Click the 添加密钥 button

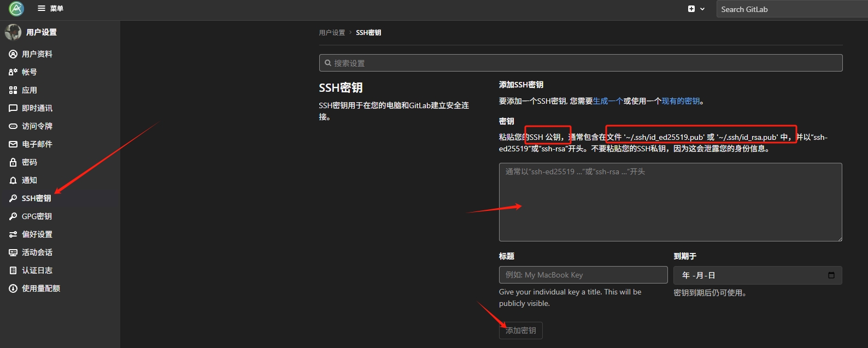tap(520, 331)
